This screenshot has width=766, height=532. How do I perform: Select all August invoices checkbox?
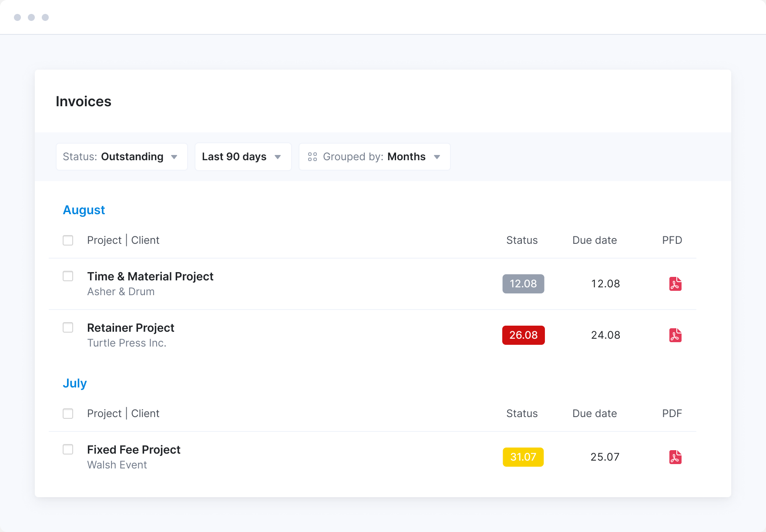(68, 240)
